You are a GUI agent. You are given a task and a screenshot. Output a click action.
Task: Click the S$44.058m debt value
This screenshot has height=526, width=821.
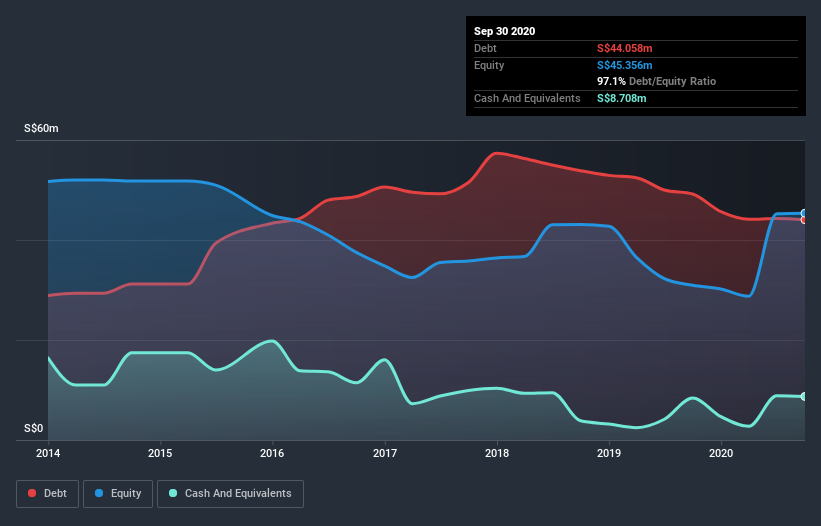coord(625,48)
